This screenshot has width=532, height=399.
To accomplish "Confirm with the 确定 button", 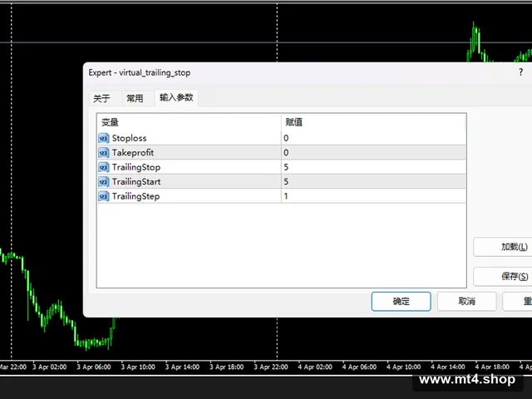I will click(401, 301).
